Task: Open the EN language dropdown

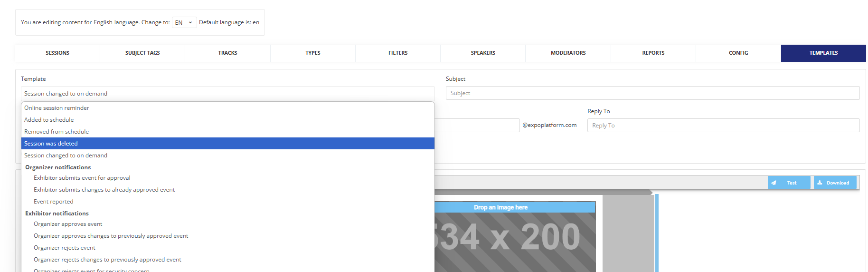Action: coord(184,22)
